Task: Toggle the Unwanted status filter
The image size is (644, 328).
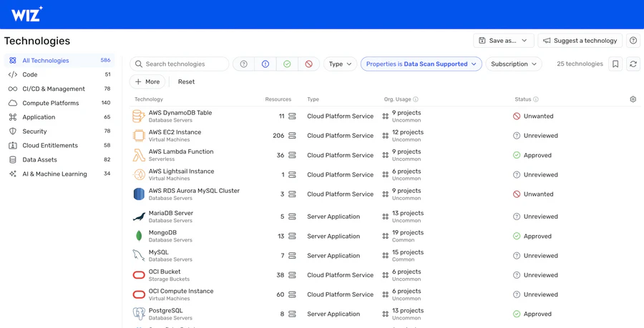Action: tap(309, 64)
